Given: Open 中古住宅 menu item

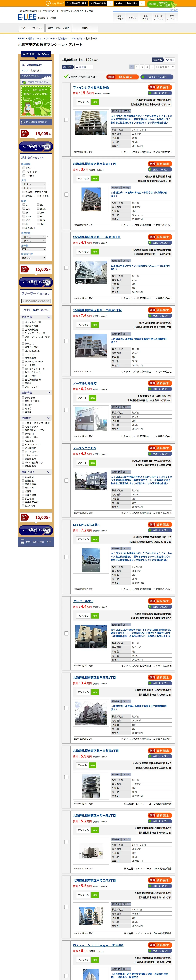Looking at the screenshot, I should click(x=132, y=17).
